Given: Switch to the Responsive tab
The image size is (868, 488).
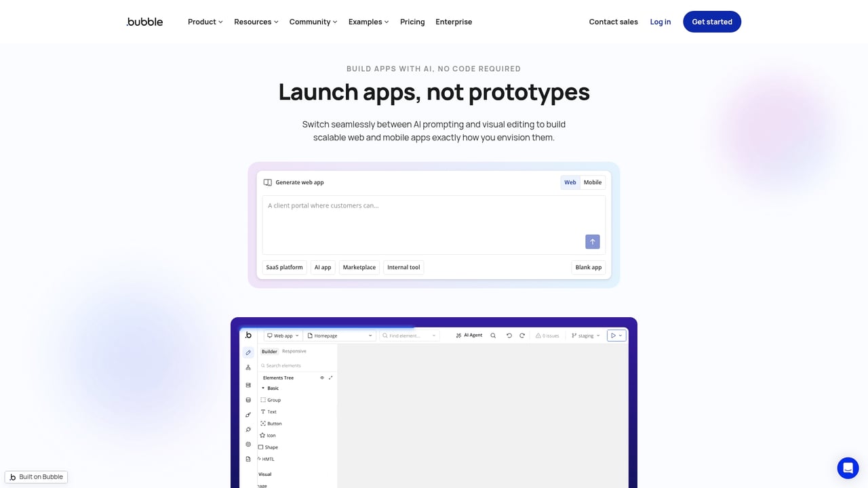Looking at the screenshot, I should tap(294, 351).
